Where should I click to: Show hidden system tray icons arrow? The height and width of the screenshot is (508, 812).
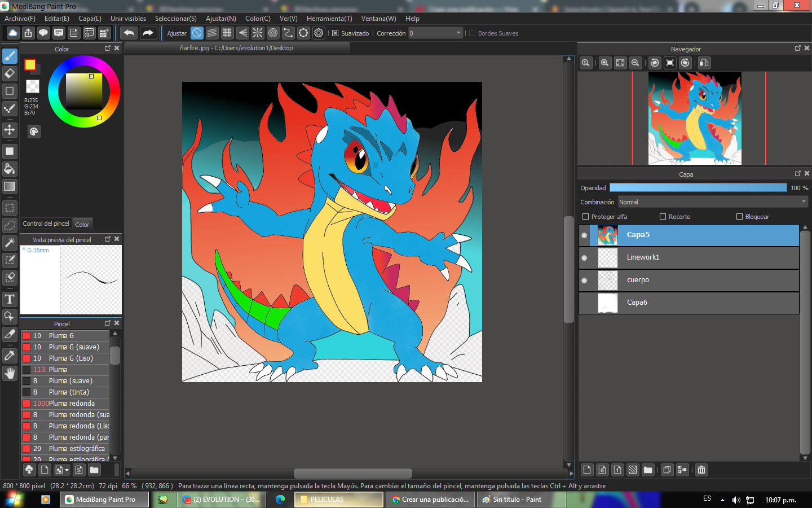coord(722,500)
